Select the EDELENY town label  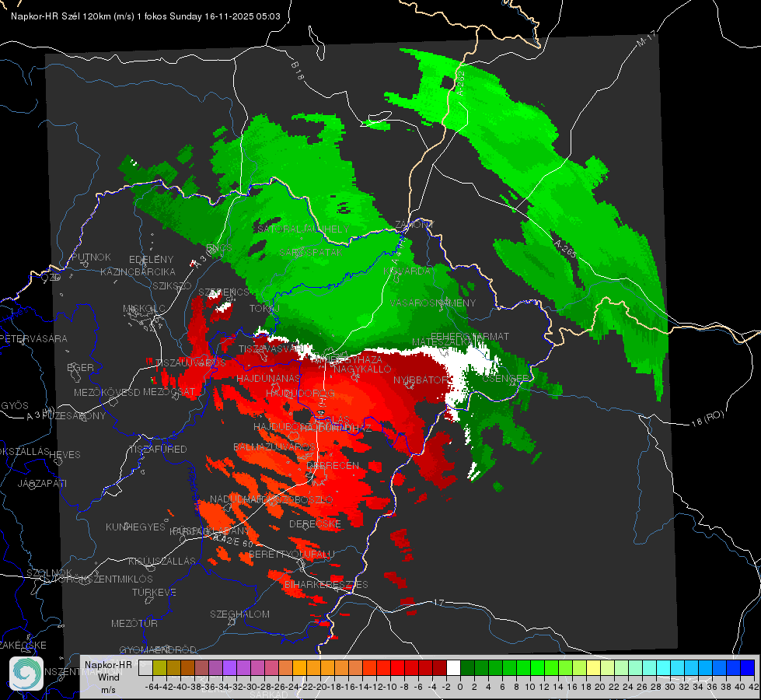click(151, 260)
